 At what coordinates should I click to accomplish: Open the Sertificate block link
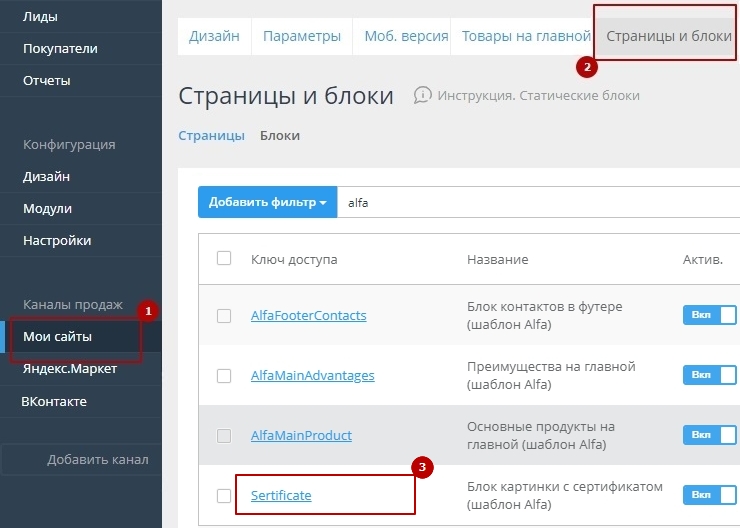281,495
